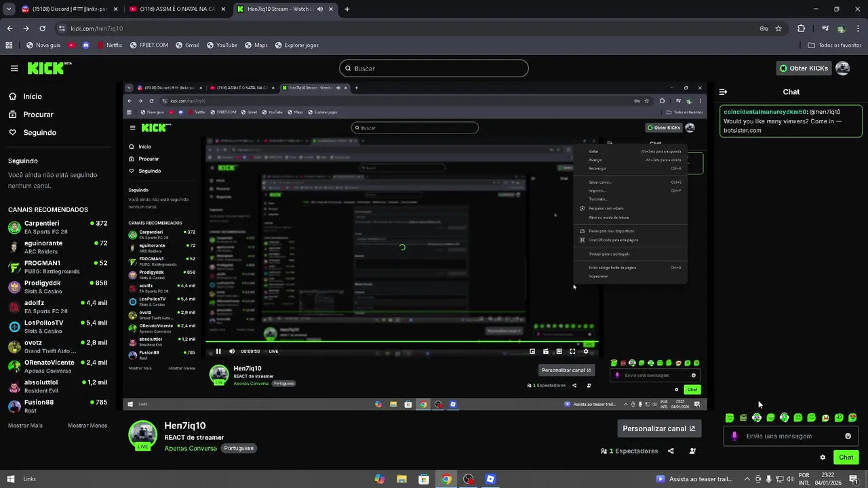Click the microphone tray icon
The height and width of the screenshot is (488, 868).
[x=768, y=479]
